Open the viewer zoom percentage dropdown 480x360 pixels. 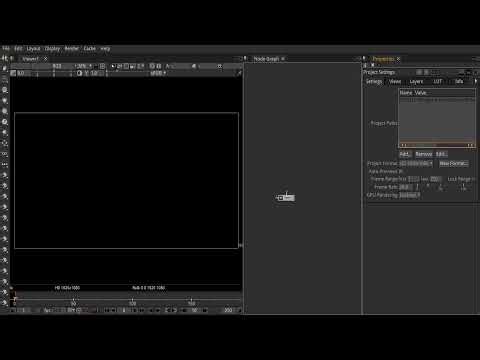tap(84, 66)
